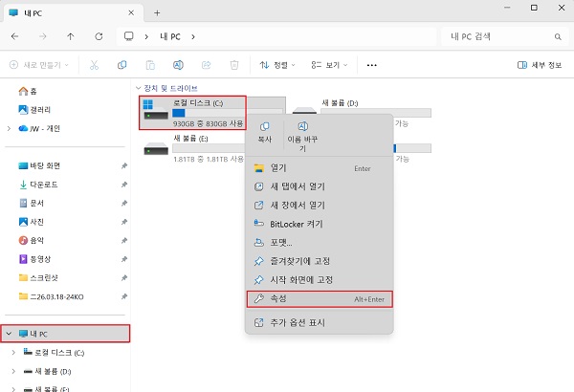Screen dimensions: 574x392
Task: Click '1.81TB 중 1.81TB 사용' text
Action: (209, 160)
